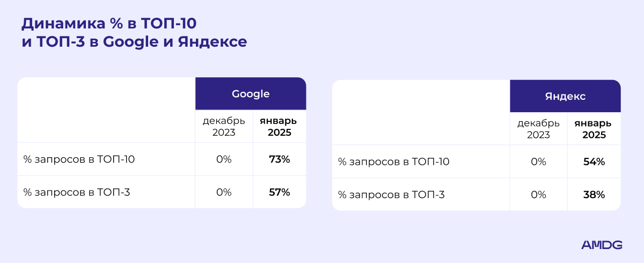Select the Google table header

(251, 94)
